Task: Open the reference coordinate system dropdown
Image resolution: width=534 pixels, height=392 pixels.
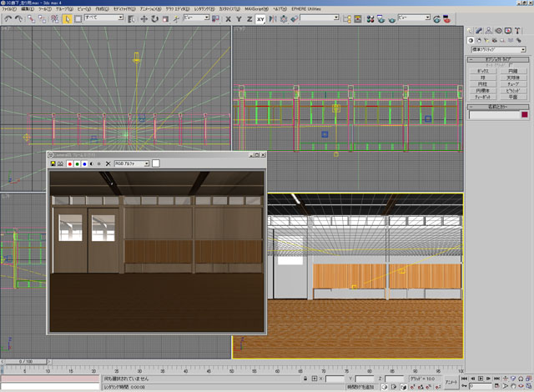Action: click(197, 18)
